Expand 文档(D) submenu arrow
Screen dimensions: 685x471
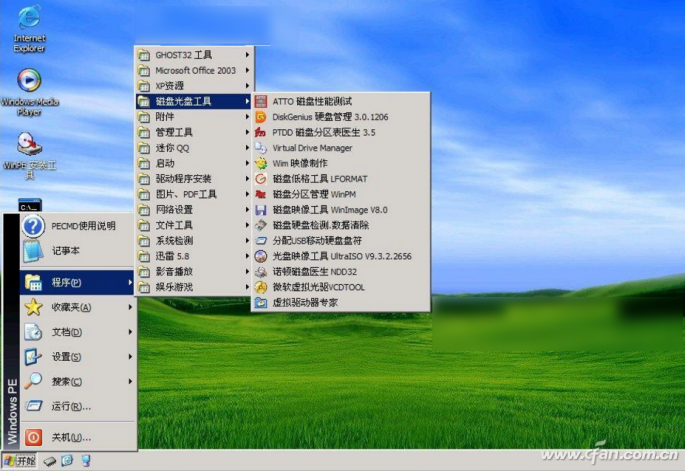tap(130, 332)
